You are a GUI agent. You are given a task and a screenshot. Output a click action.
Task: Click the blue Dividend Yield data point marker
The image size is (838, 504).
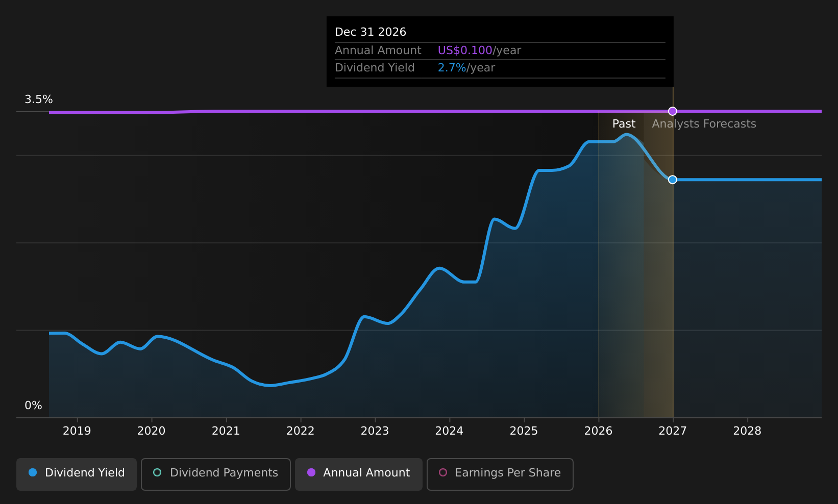673,180
